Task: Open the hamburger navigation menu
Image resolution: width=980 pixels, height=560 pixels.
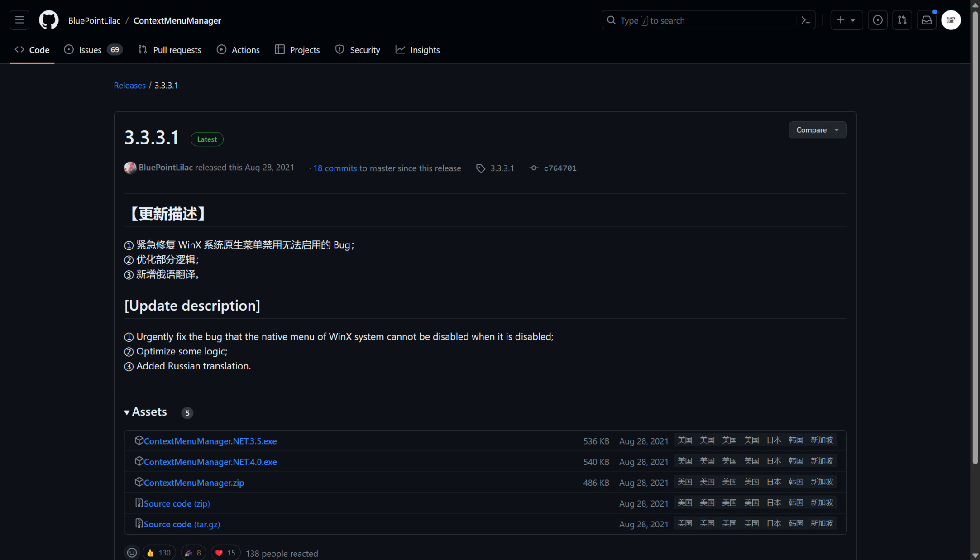Action: [19, 20]
